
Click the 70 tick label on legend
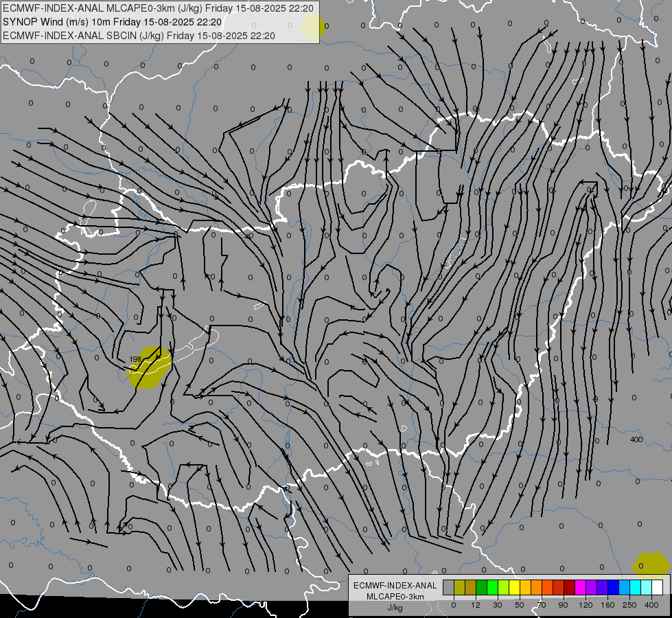pos(542,605)
